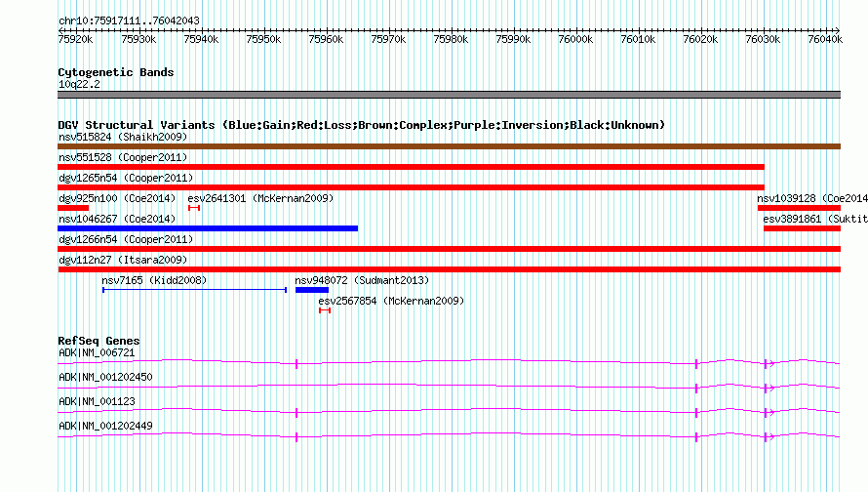Image resolution: width=868 pixels, height=492 pixels.
Task: Click the NM_001202449 exon mark below the 76020k label
Action: (x=696, y=437)
